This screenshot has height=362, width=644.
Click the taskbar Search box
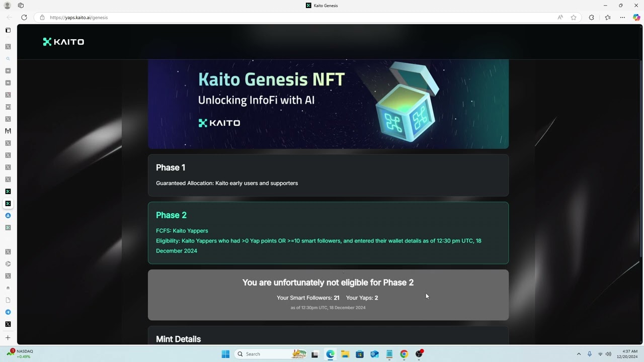[271, 354]
